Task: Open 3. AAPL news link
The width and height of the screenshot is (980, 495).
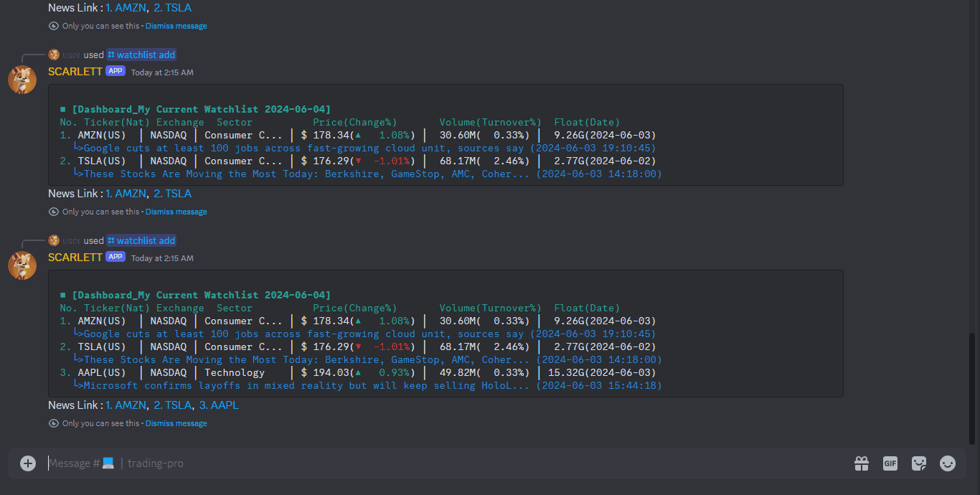Action: [x=219, y=405]
